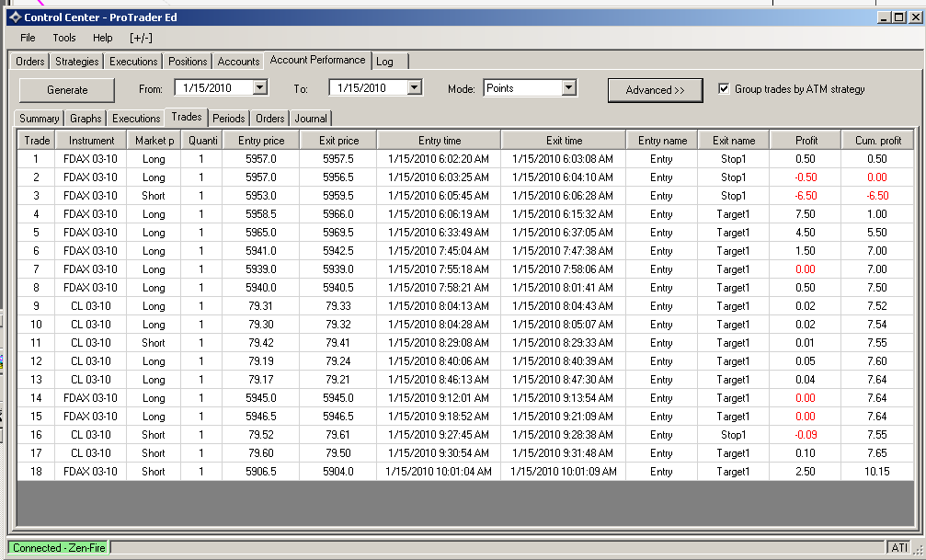Click the Generate button
926x560 pixels.
tap(67, 90)
